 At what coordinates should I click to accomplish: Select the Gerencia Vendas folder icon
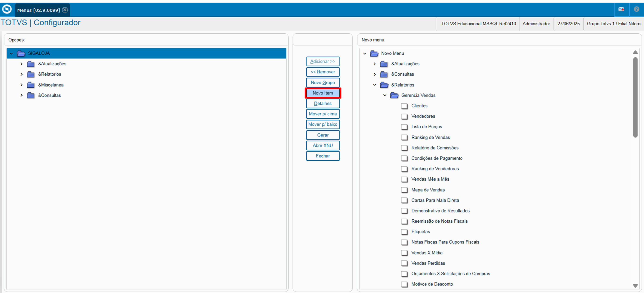pyautogui.click(x=394, y=95)
